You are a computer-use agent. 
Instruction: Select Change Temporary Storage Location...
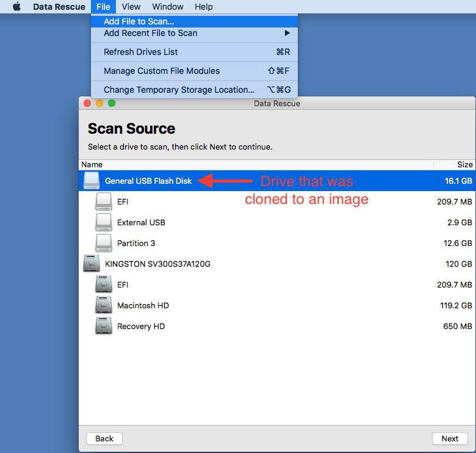[194, 90]
